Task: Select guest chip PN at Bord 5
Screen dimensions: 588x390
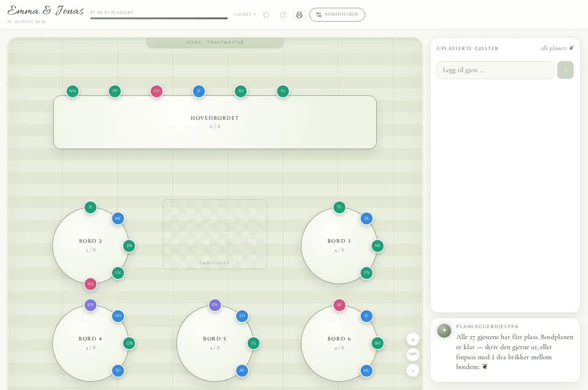Action: point(215,305)
